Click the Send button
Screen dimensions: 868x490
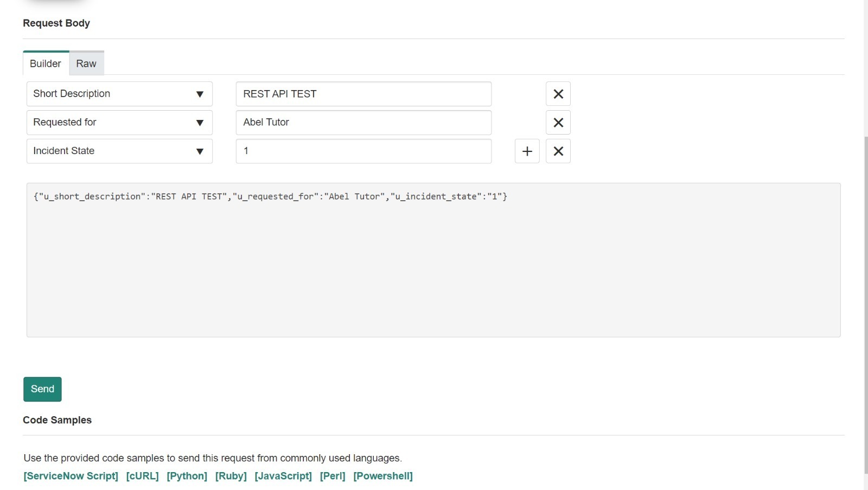[x=42, y=389]
